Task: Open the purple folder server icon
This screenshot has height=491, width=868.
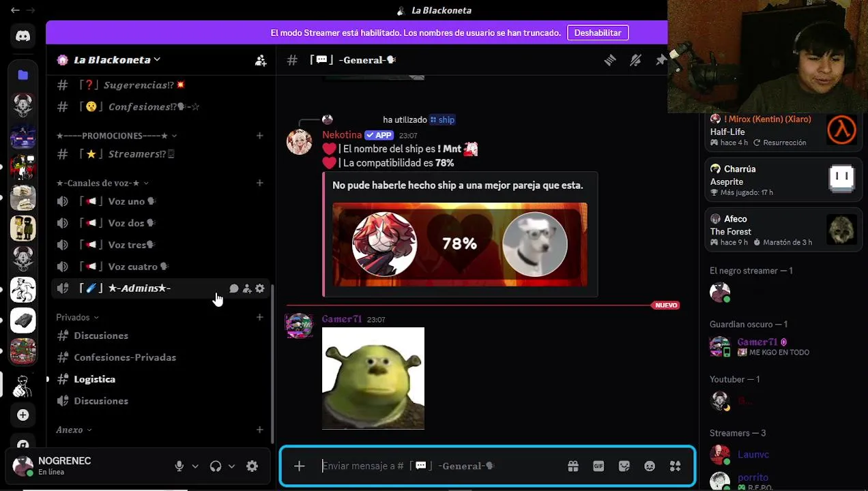Action: (x=23, y=75)
